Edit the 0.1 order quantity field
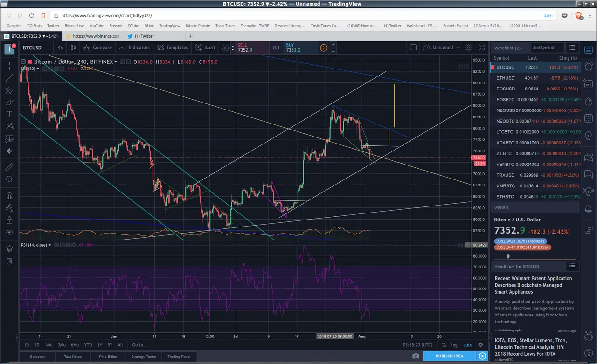 (x=277, y=48)
